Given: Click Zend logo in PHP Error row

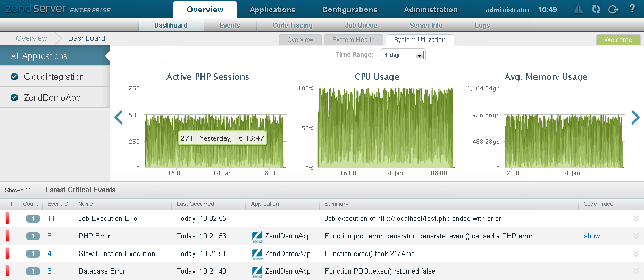Looking at the screenshot, I should 257,236.
